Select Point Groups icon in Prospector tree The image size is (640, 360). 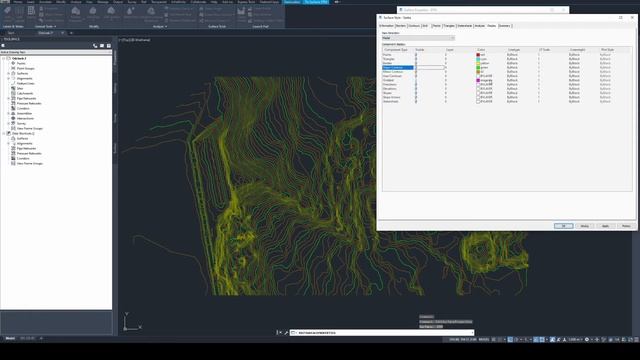tap(13, 68)
